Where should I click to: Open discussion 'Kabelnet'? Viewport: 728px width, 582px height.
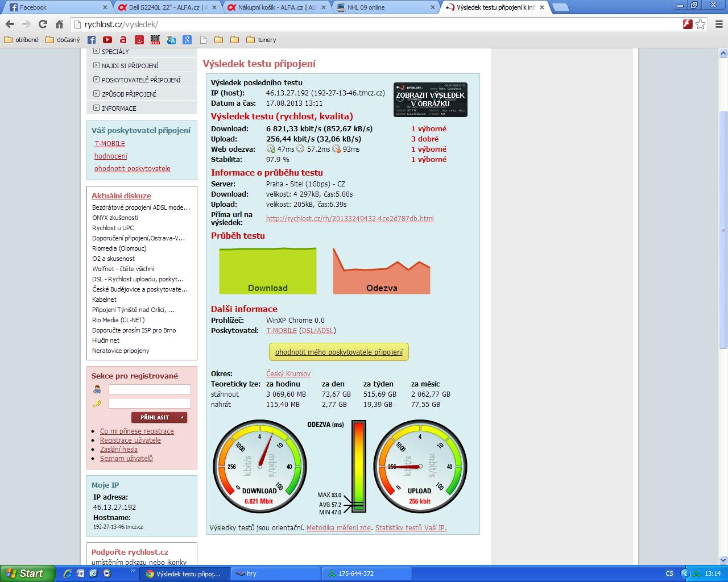click(104, 300)
